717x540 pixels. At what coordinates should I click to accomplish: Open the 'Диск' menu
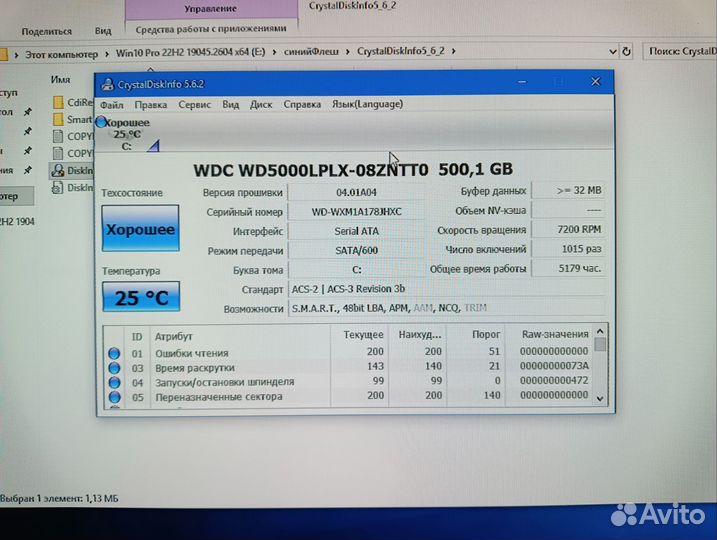(x=261, y=104)
